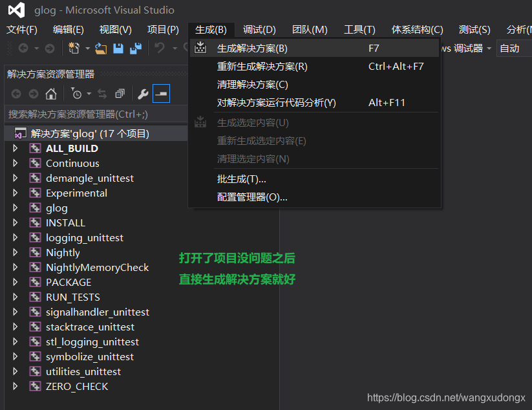This screenshot has width=532, height=410.
Task: Open the navigate backward history dropdown
Action: (36, 49)
